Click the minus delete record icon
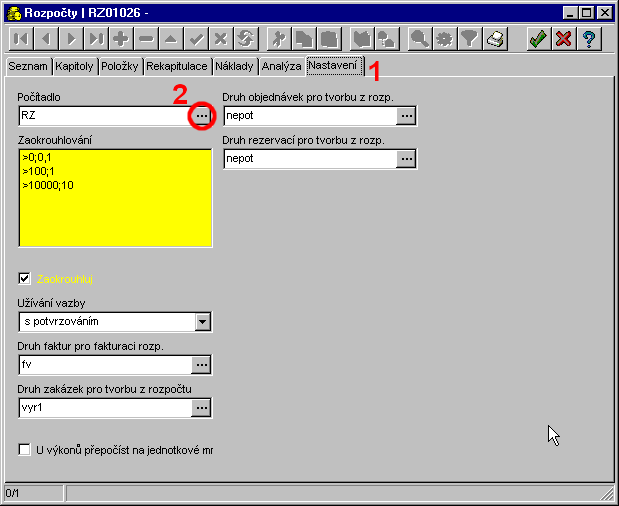Viewport: 619px width, 506px height. (146, 39)
